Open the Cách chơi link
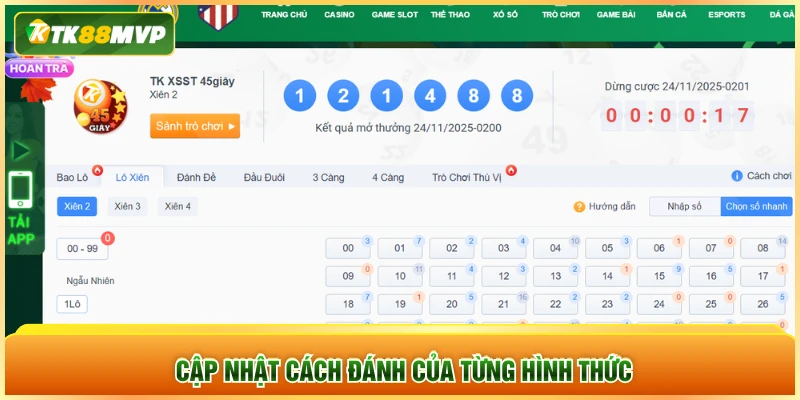 click(769, 176)
